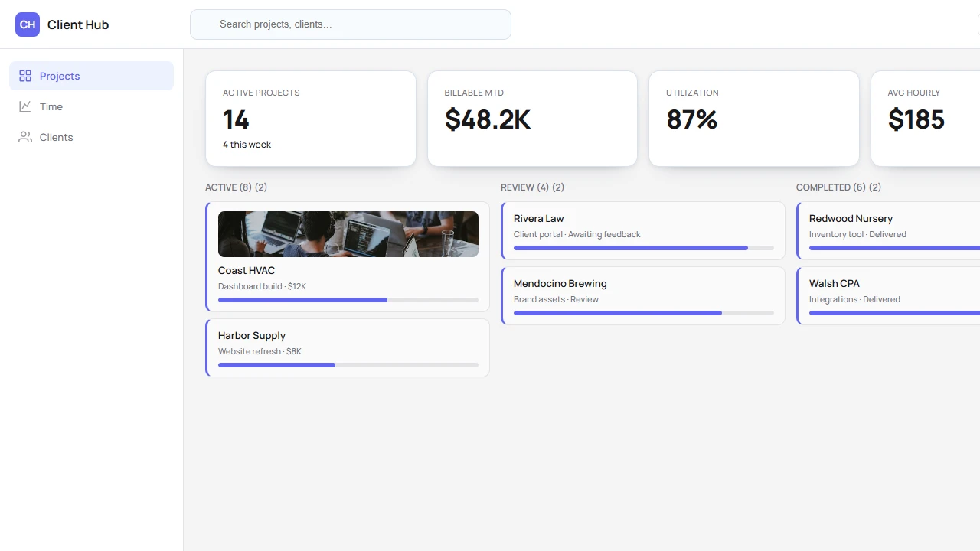980x551 pixels.
Task: Click the CH Client Hub logo icon
Action: (x=28, y=24)
